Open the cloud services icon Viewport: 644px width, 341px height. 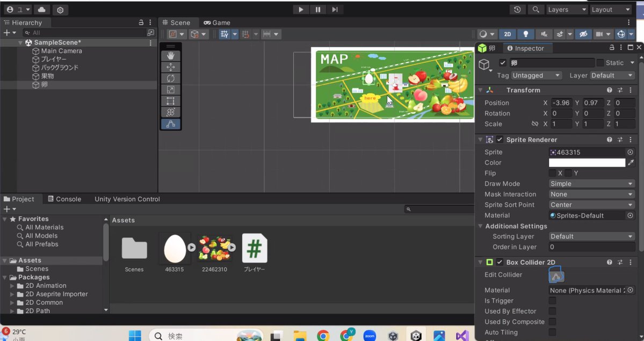point(42,10)
